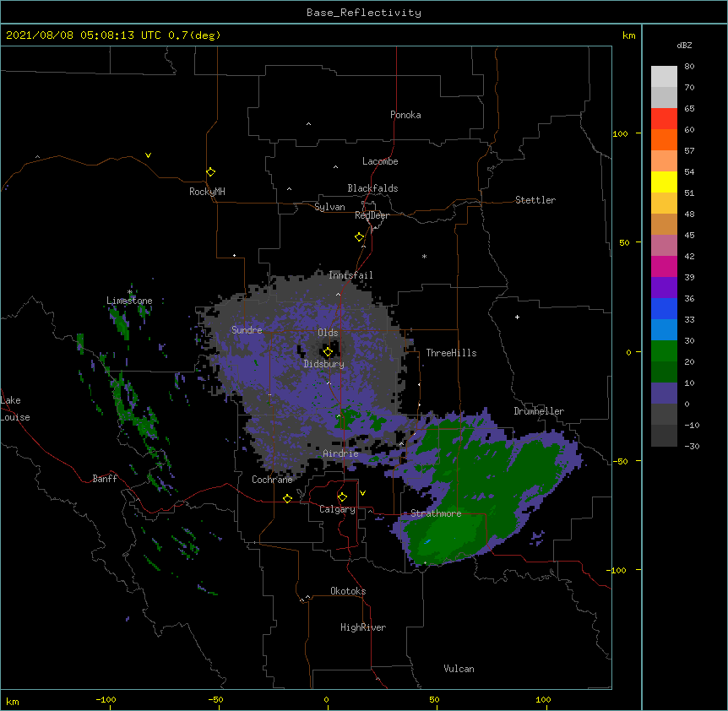
Task: Select the bright green 20-30 dBZ swatch
Action: 664,351
